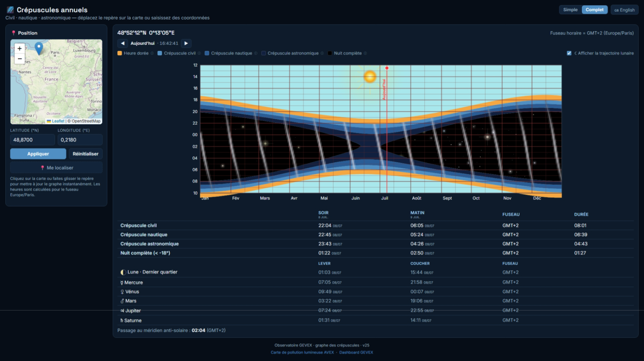Change language to English
The image size is (644, 361).
pos(624,10)
